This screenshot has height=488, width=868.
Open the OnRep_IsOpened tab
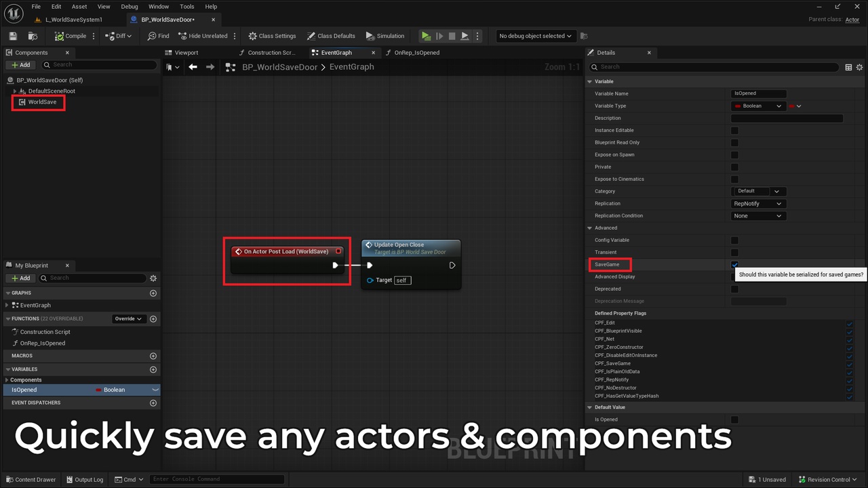pyautogui.click(x=417, y=52)
